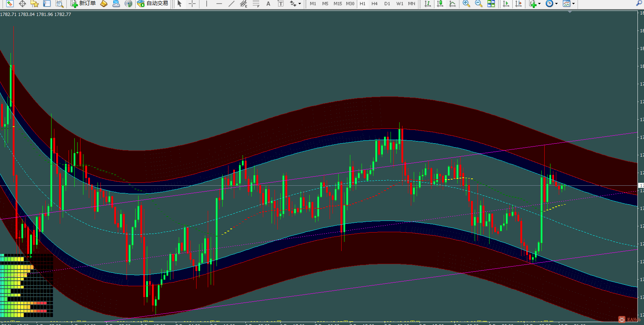Click the chart shift triangle marker
This screenshot has width=644, height=325.
click(570, 12)
